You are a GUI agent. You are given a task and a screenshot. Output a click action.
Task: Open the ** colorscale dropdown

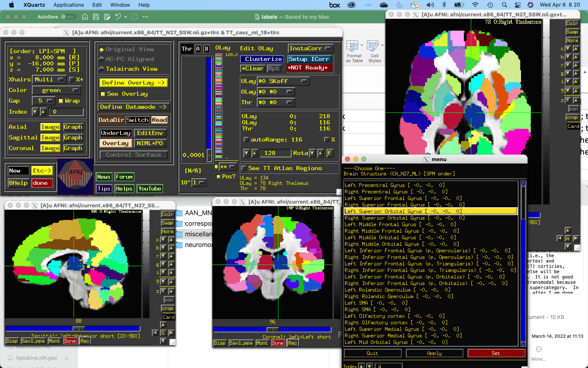click(x=228, y=167)
